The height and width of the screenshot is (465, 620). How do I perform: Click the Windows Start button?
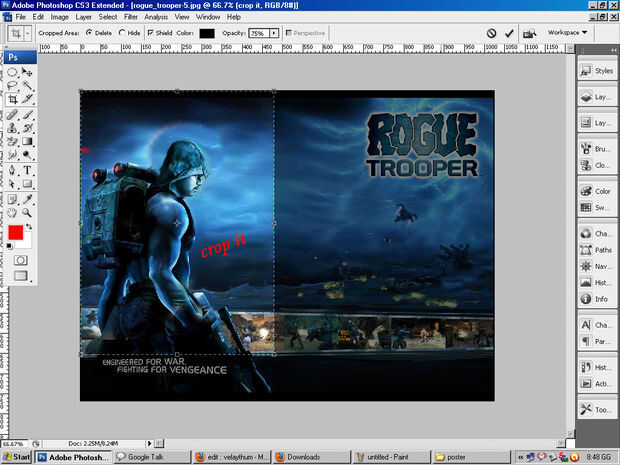click(16, 457)
